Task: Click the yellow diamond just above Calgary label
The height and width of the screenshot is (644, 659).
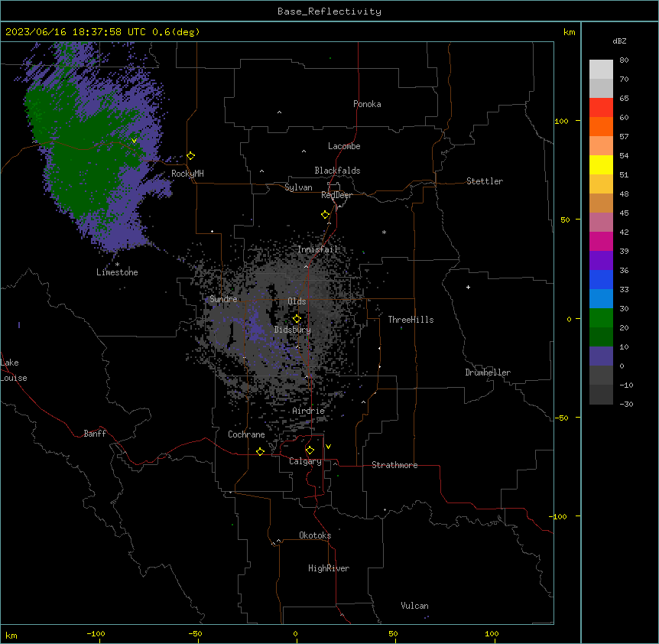Action: [x=310, y=450]
